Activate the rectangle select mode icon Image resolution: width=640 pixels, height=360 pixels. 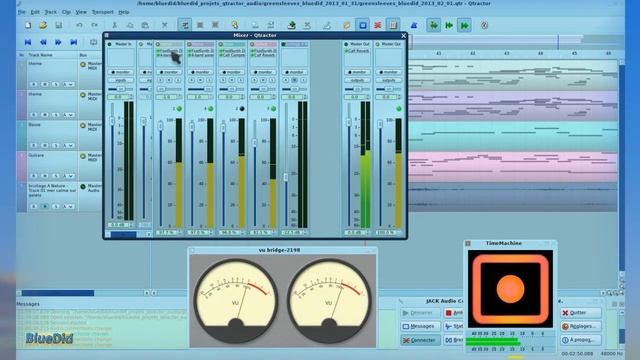click(x=215, y=25)
